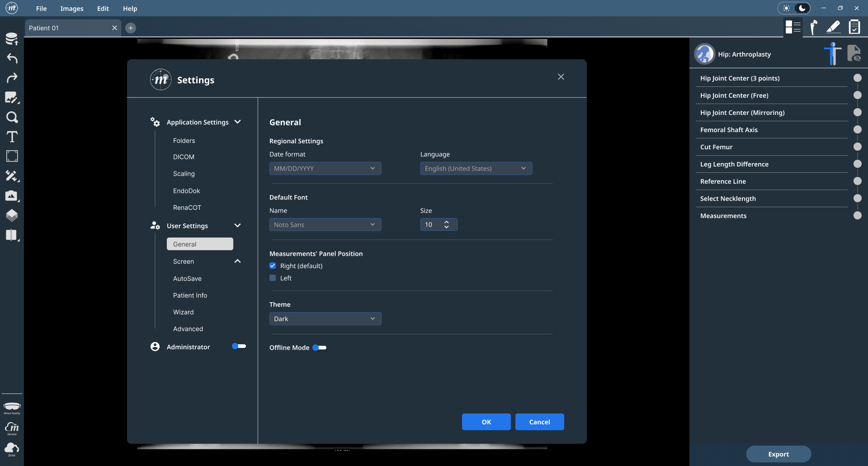Click the redo arrow icon
The image size is (868, 466).
click(x=12, y=78)
